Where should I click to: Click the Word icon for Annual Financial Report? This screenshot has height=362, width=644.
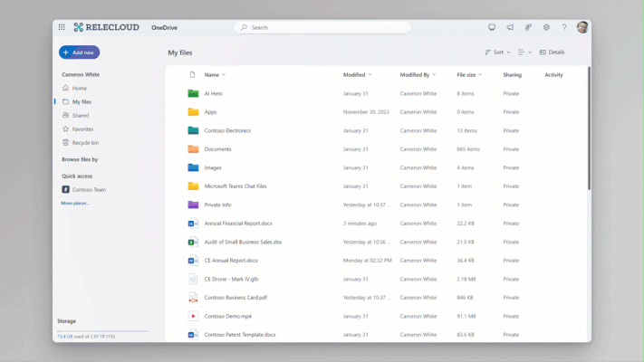(x=193, y=224)
